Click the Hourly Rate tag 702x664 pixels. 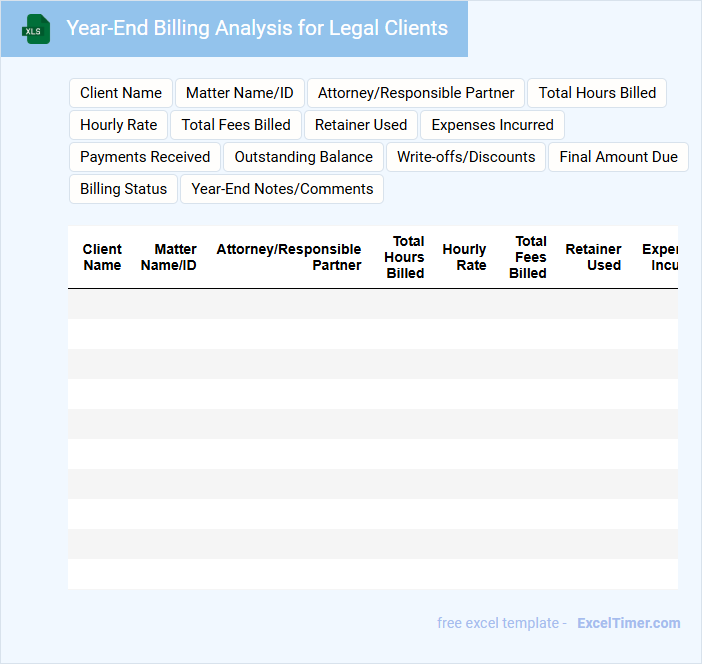(x=119, y=125)
